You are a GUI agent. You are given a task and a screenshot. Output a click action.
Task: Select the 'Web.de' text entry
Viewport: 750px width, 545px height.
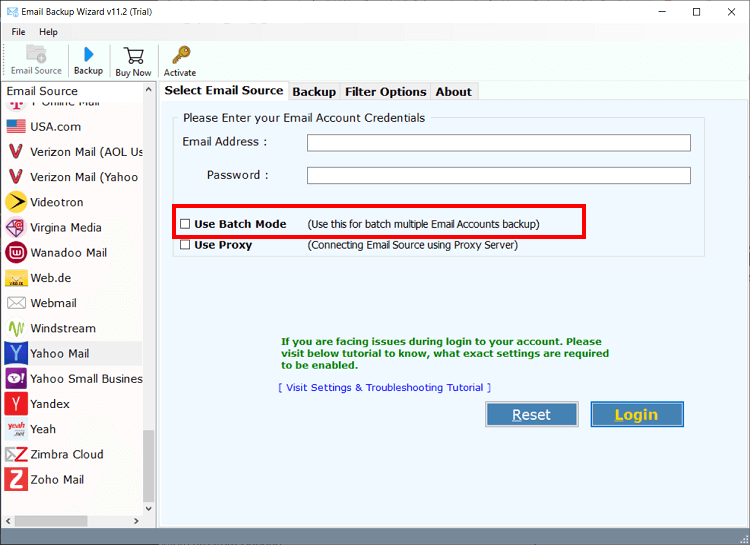pyautogui.click(x=51, y=278)
